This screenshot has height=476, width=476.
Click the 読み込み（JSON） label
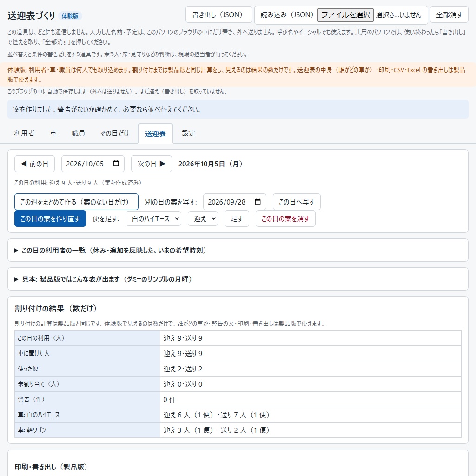coord(286,14)
